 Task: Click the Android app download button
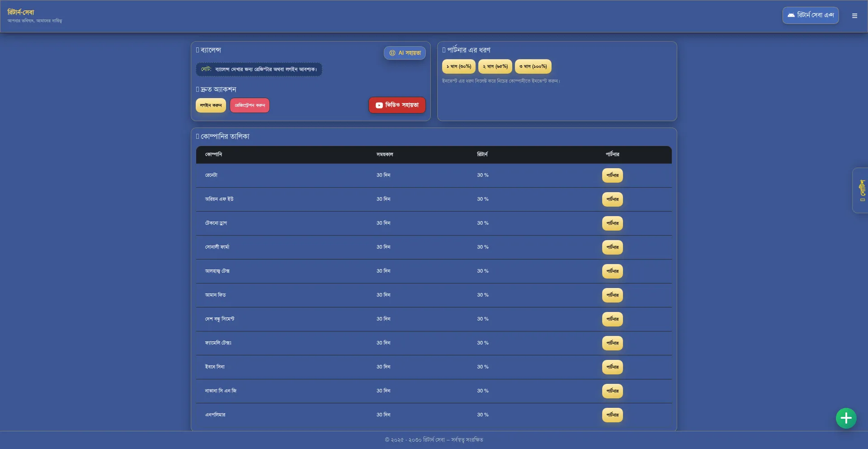click(810, 15)
